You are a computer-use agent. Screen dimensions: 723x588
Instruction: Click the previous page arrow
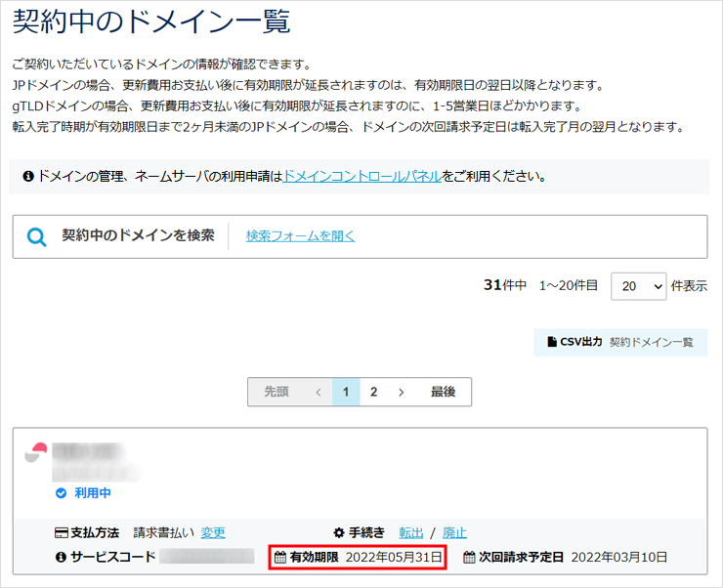coord(319,392)
